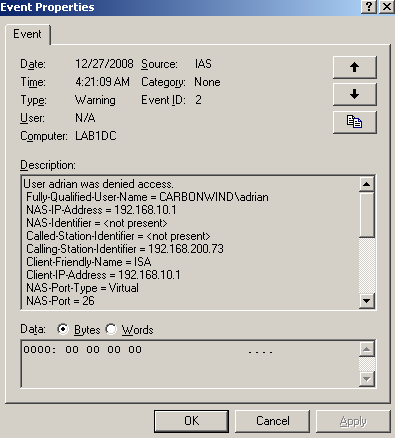Dismiss the dialog with Cancel
The width and height of the screenshot is (395, 438).
pos(273,421)
